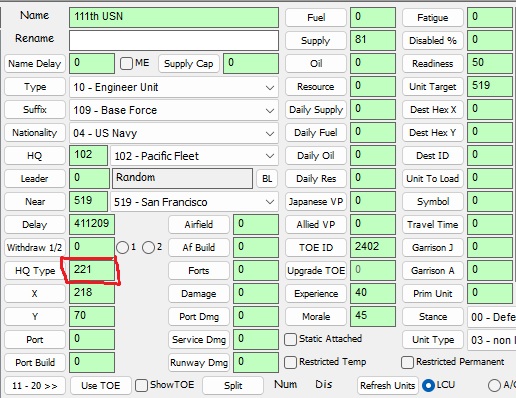
Task: Expand the Suffix dropdown showing Base Force
Action: pyautogui.click(x=174, y=110)
